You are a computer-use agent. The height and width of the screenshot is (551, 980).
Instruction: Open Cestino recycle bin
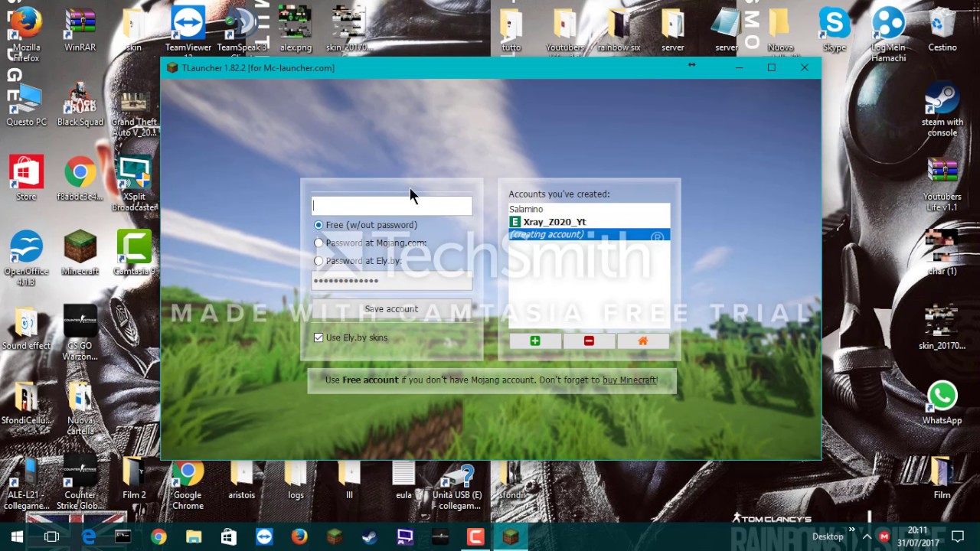click(x=942, y=31)
